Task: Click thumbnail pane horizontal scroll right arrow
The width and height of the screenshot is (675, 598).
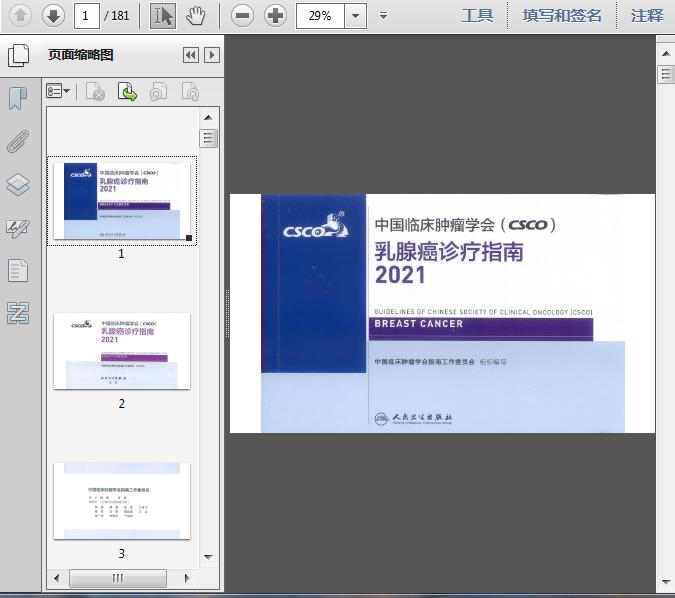Action: tap(187, 578)
